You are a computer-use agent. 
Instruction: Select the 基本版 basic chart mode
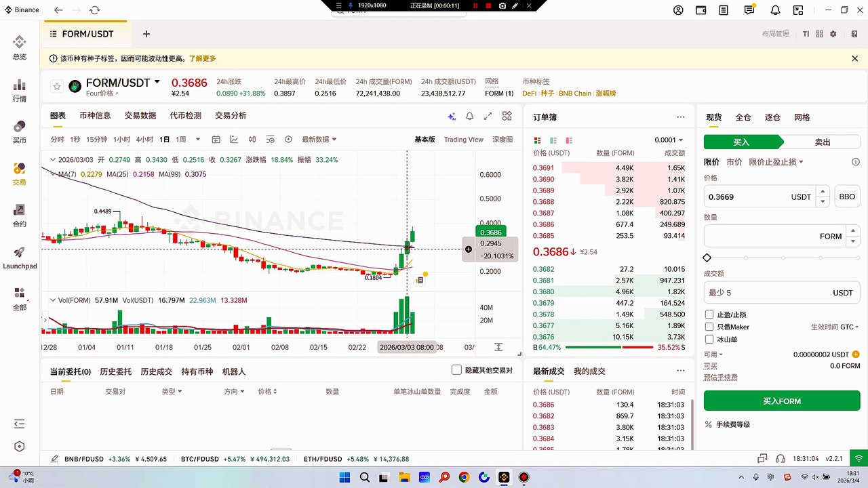tap(425, 140)
